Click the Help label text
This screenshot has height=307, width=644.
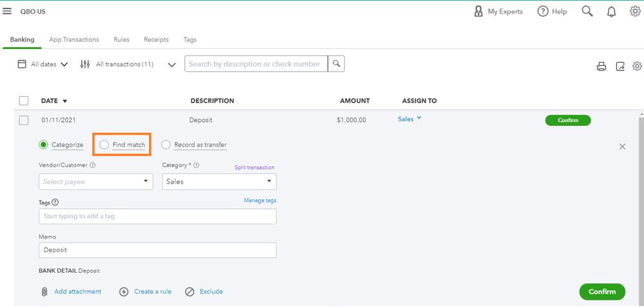(x=560, y=12)
